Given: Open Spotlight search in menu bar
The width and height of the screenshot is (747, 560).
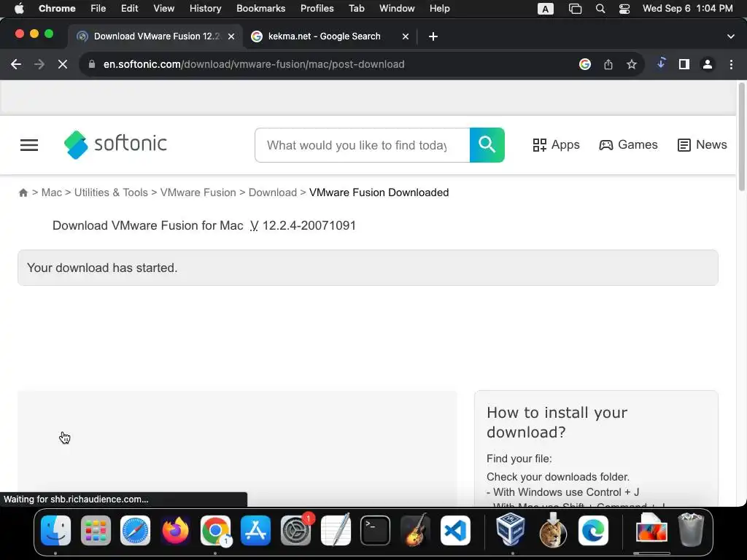Looking at the screenshot, I should coord(600,9).
